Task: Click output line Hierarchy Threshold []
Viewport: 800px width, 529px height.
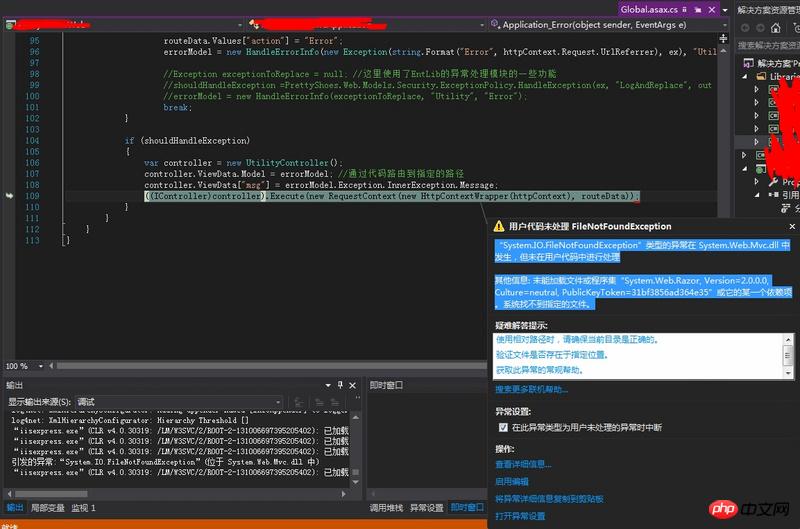Action: click(x=130, y=420)
